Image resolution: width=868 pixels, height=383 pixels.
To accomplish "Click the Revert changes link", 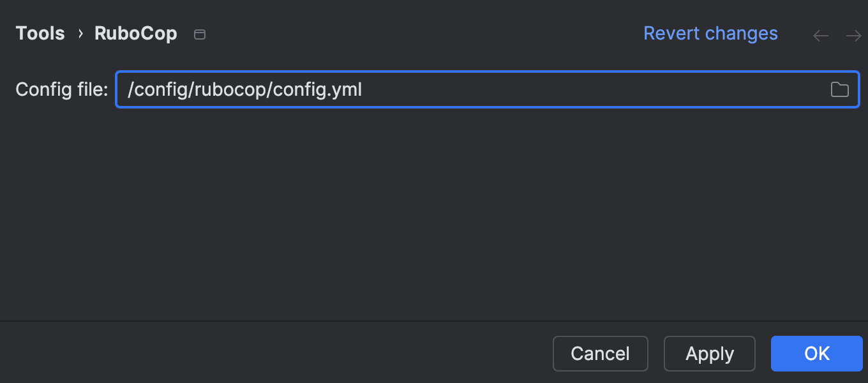I will pos(710,33).
